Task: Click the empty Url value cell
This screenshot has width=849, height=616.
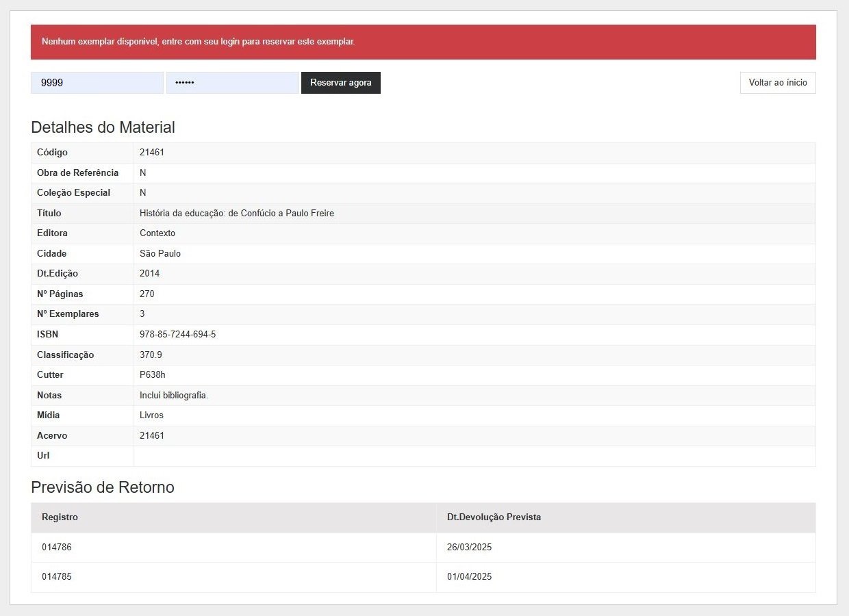Action: [x=474, y=456]
